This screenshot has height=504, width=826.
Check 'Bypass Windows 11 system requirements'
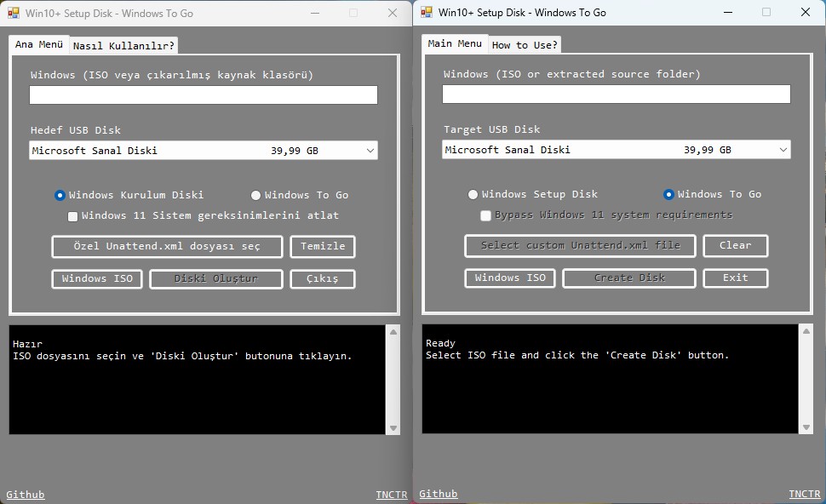coord(485,215)
